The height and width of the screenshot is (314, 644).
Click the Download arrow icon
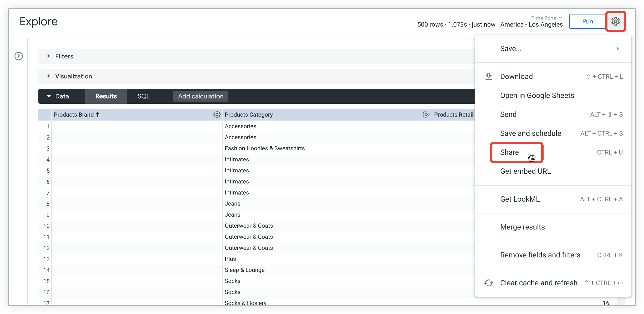coord(488,76)
